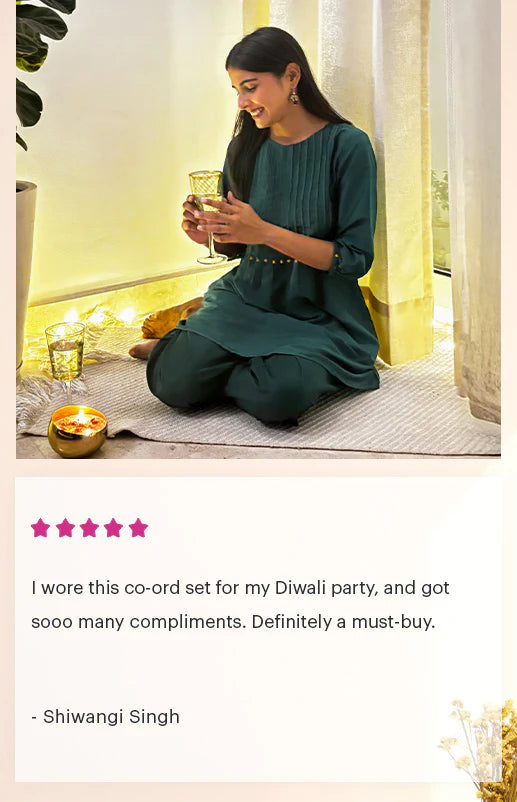This screenshot has height=802, width=517.
Task: Open the customer photo of green co-ord set
Action: [x=258, y=229]
